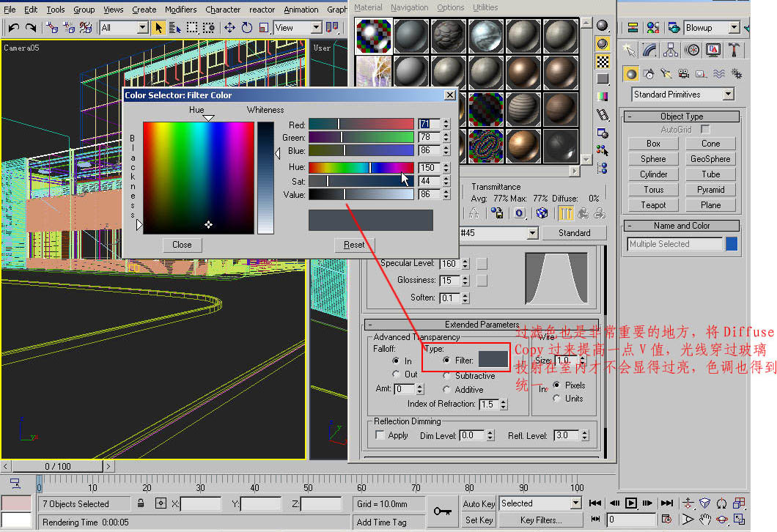Choose the Pixels wire size option
This screenshot has width=777, height=532.
[557, 385]
